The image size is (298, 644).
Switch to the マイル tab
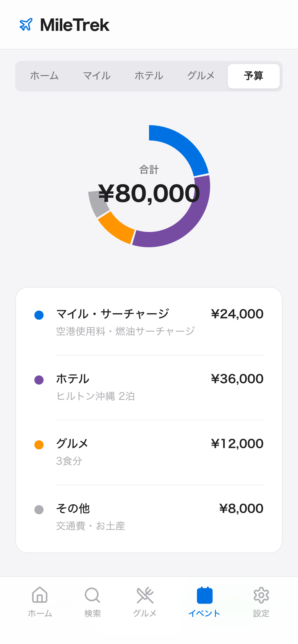pos(97,76)
